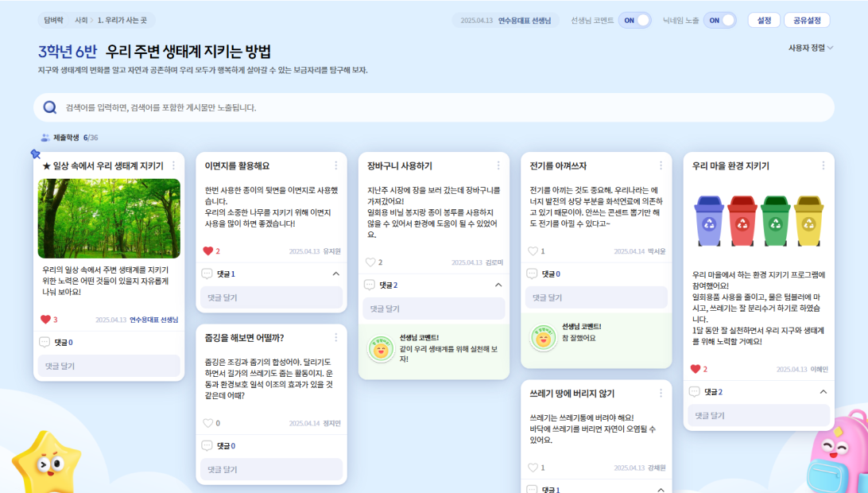This screenshot has width=868, height=493.
Task: Click the '댓글 1' label on '이면지를 활용해요' card
Action: [226, 274]
